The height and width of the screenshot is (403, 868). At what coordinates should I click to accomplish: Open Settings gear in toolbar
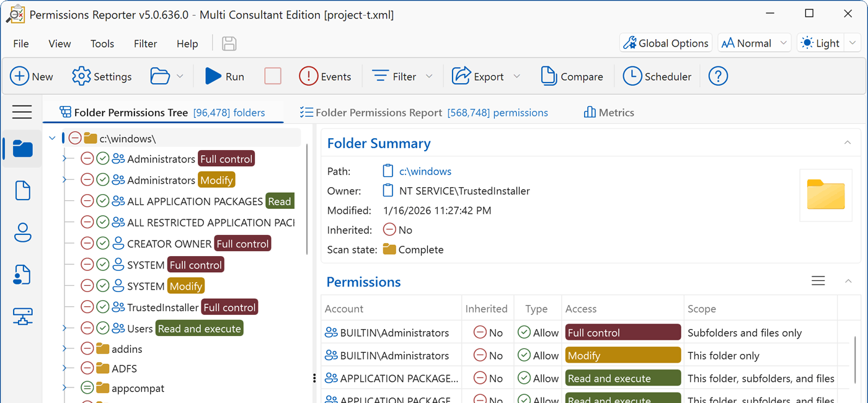click(x=81, y=76)
